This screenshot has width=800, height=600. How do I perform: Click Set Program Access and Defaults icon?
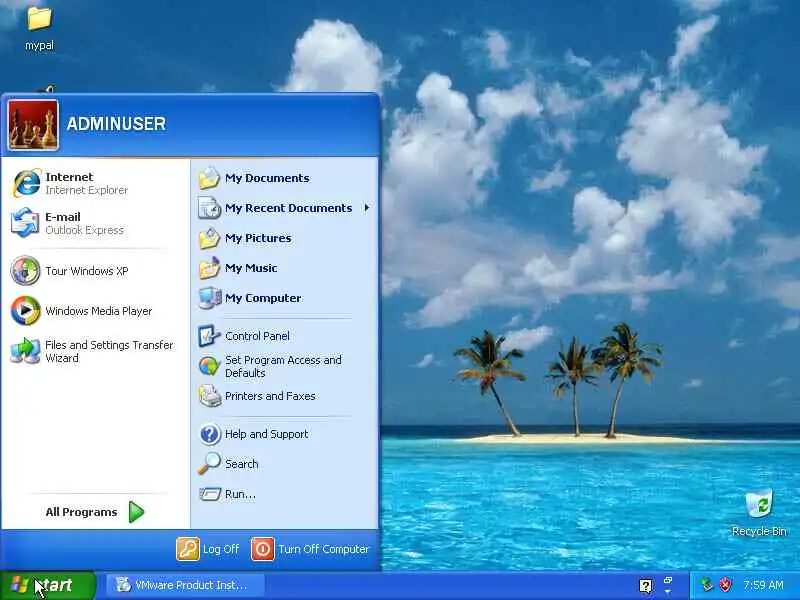(x=209, y=366)
